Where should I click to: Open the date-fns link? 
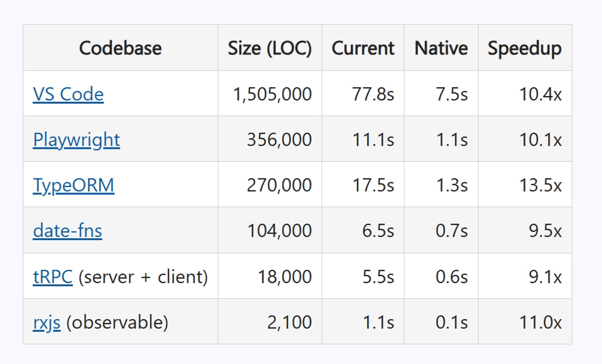coord(68,231)
